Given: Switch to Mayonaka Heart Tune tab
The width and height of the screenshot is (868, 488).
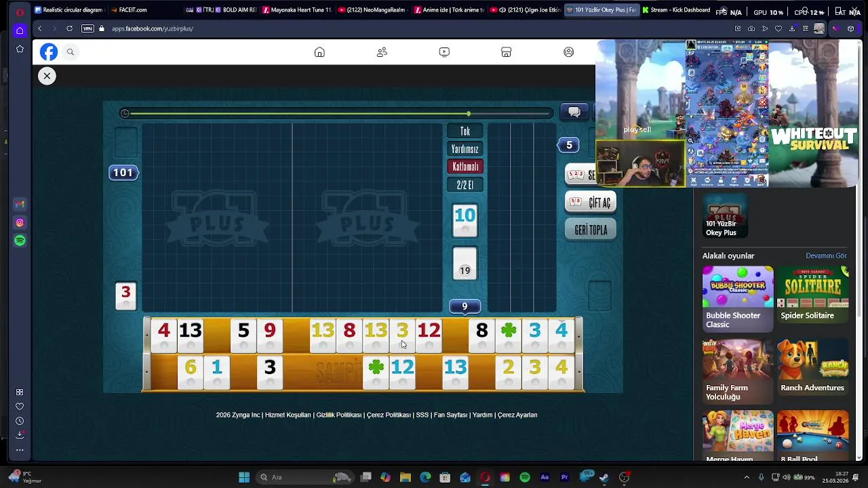Looking at the screenshot, I should pos(298,10).
